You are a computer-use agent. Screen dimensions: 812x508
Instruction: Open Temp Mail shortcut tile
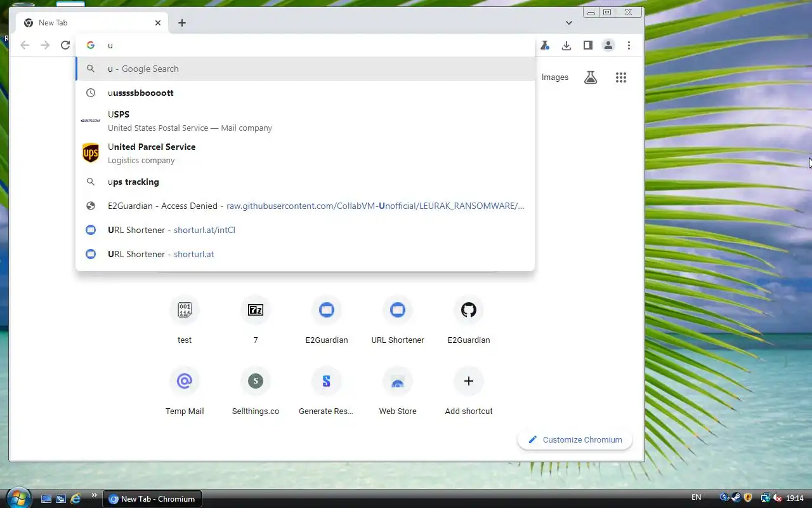click(x=185, y=391)
